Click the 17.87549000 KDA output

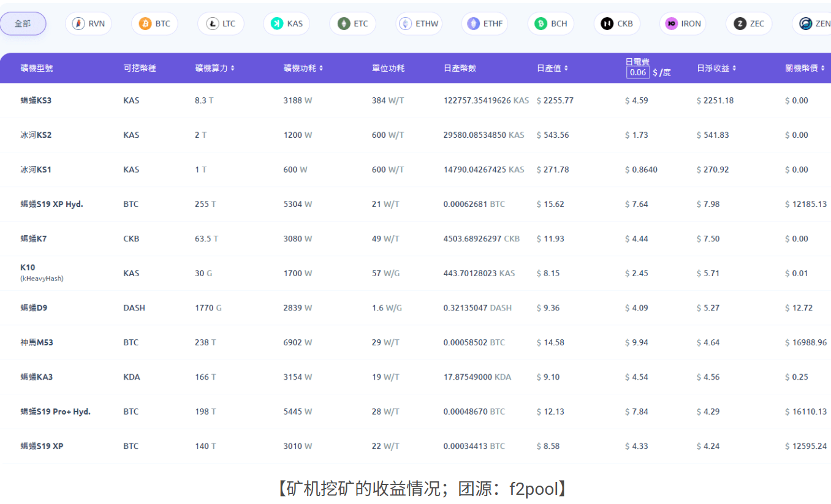click(477, 377)
